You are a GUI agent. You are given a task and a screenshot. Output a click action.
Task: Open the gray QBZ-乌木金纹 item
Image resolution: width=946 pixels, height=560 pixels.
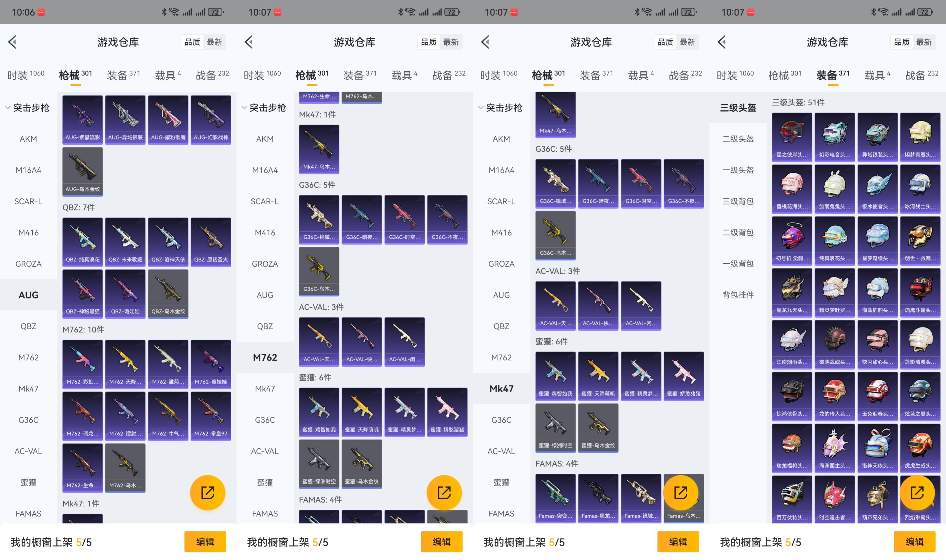click(x=168, y=293)
